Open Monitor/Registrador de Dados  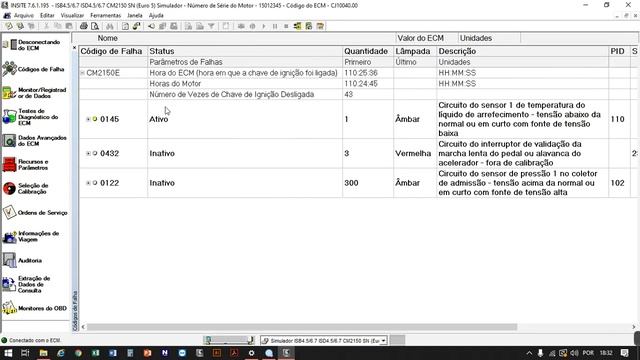click(x=35, y=93)
